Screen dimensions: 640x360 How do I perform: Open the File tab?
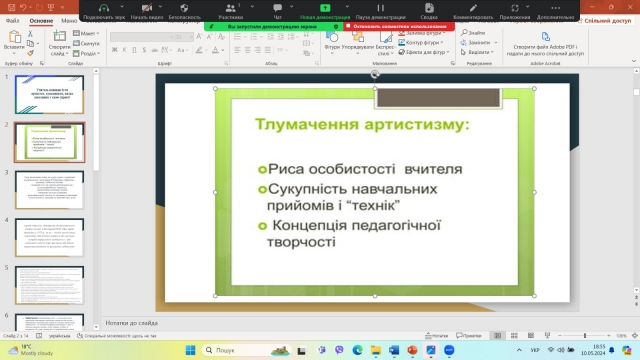click(x=13, y=20)
